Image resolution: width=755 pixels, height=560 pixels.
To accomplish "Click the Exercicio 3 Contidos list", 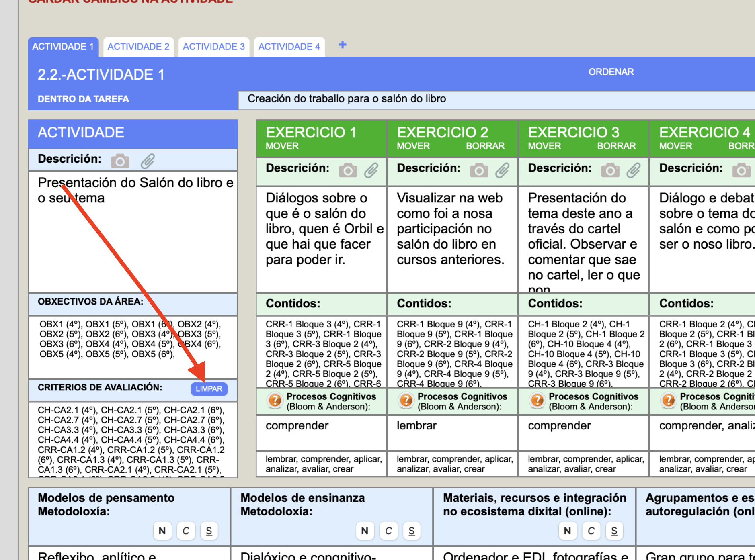I will tap(583, 352).
